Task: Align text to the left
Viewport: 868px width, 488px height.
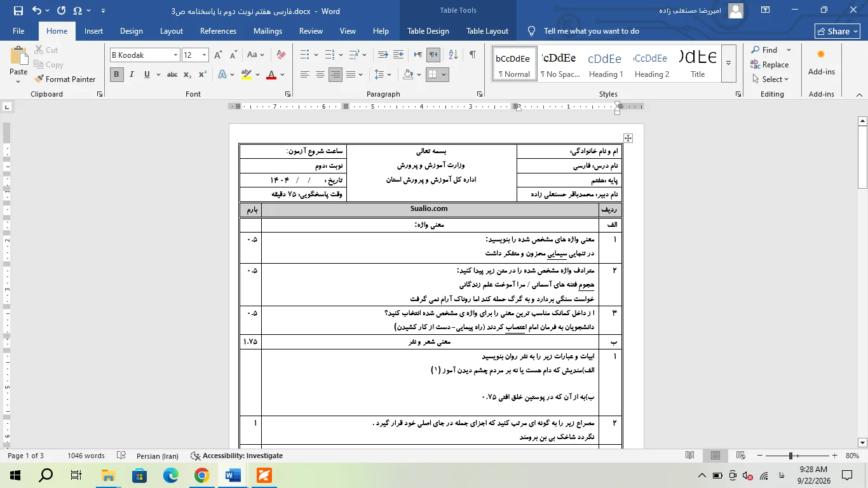Action: point(305,74)
